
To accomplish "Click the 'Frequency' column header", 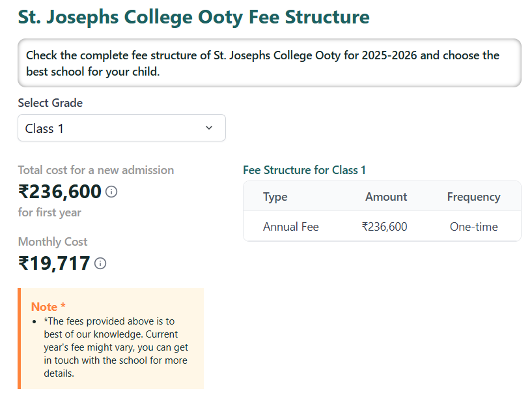I will coord(473,197).
